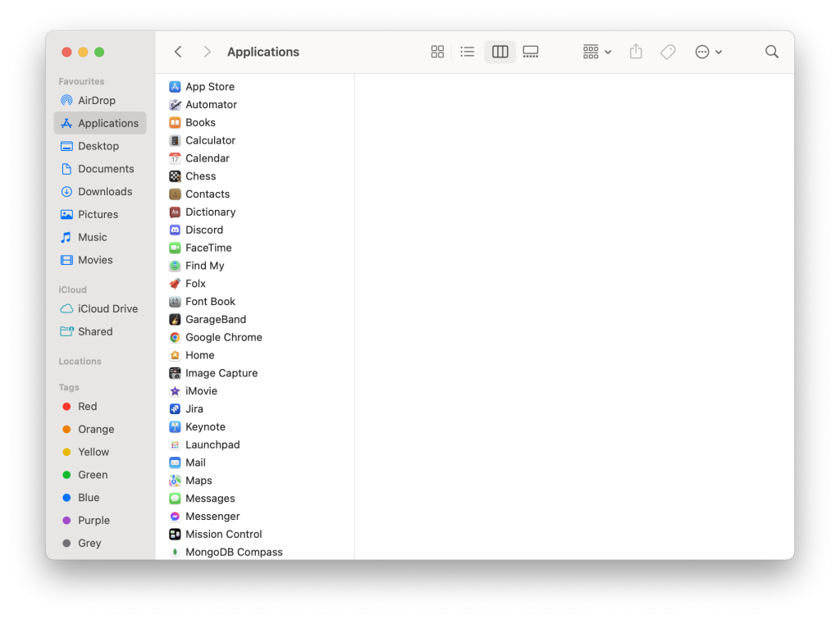Select the Mission Control app row
840x620 pixels.
(x=255, y=535)
